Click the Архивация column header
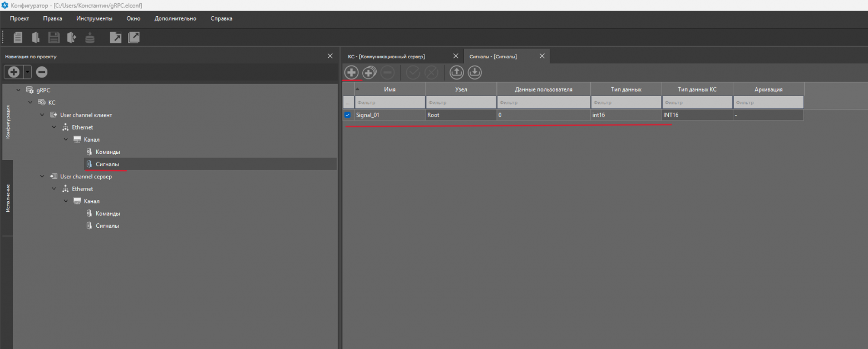 click(x=768, y=89)
